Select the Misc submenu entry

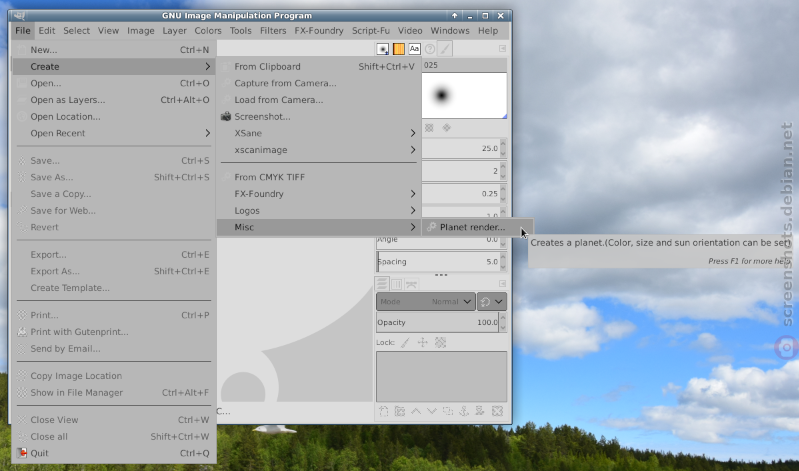click(318, 227)
